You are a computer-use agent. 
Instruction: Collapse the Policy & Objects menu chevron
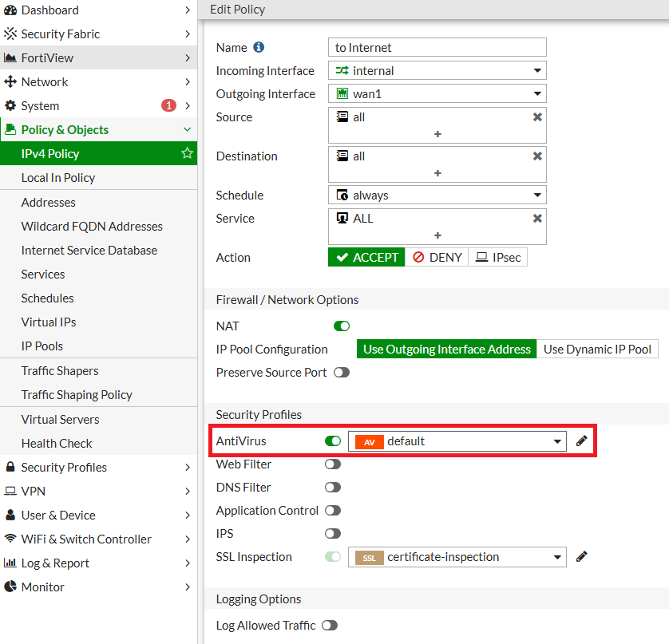click(187, 129)
